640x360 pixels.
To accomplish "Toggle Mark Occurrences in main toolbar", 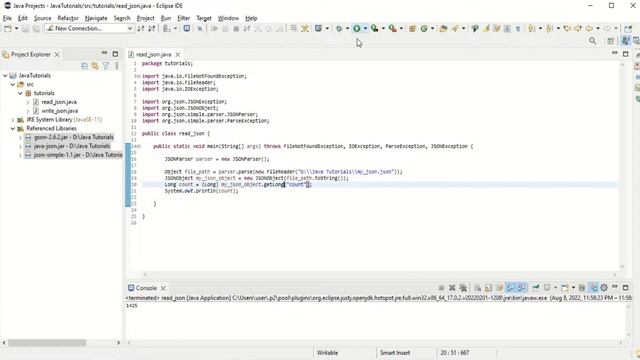I will pyautogui.click(x=487, y=29).
